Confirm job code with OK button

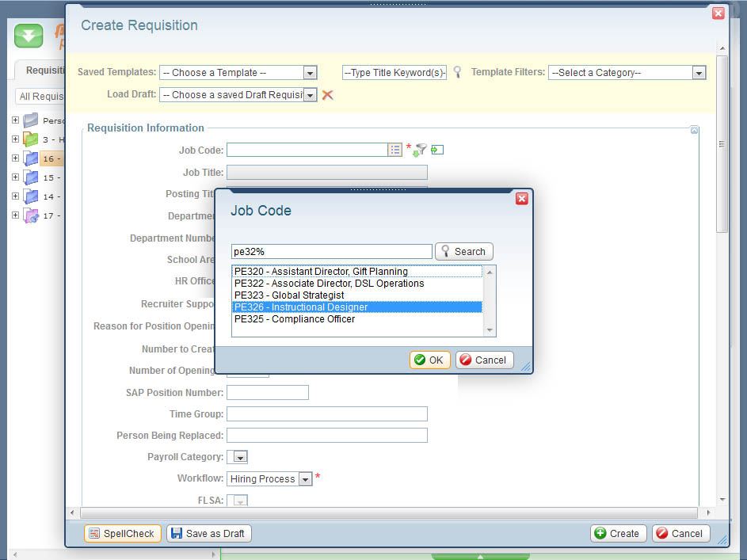[429, 360]
